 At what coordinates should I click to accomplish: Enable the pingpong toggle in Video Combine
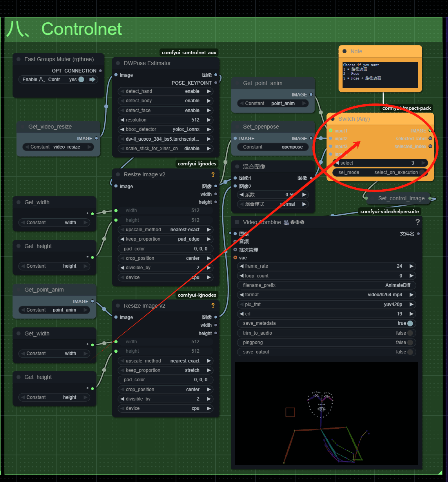(410, 342)
